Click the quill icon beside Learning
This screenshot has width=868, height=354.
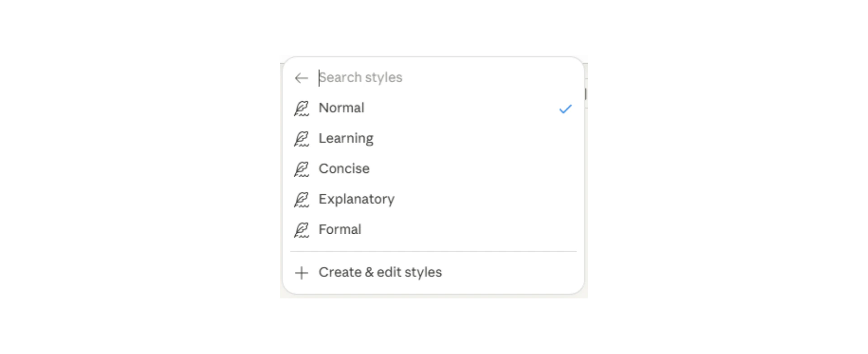pos(302,138)
